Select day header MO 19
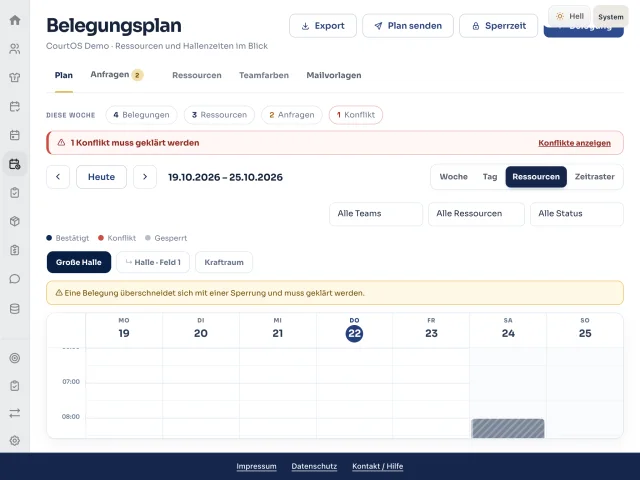The width and height of the screenshot is (640, 480). pyautogui.click(x=124, y=329)
